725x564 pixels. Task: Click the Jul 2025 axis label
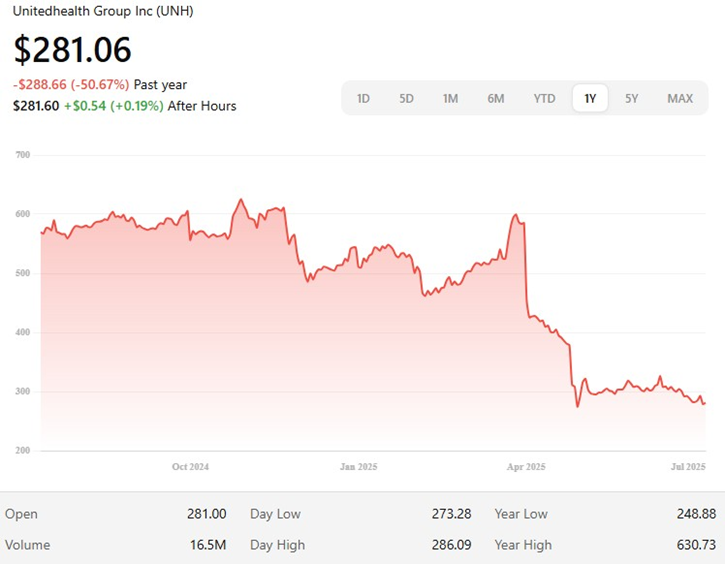(x=687, y=467)
